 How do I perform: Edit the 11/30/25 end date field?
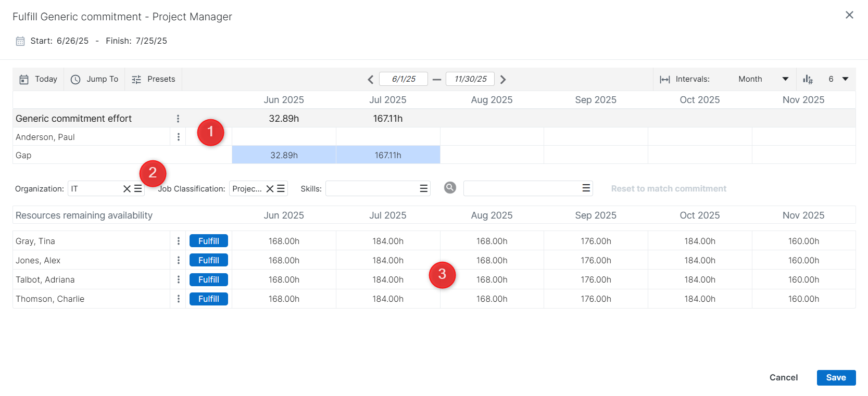tap(470, 79)
